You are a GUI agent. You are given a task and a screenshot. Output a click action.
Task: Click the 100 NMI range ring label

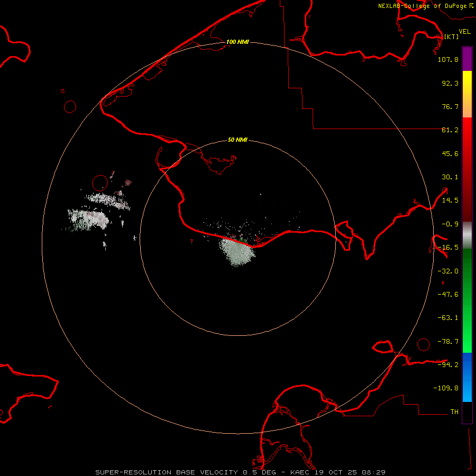(x=237, y=42)
